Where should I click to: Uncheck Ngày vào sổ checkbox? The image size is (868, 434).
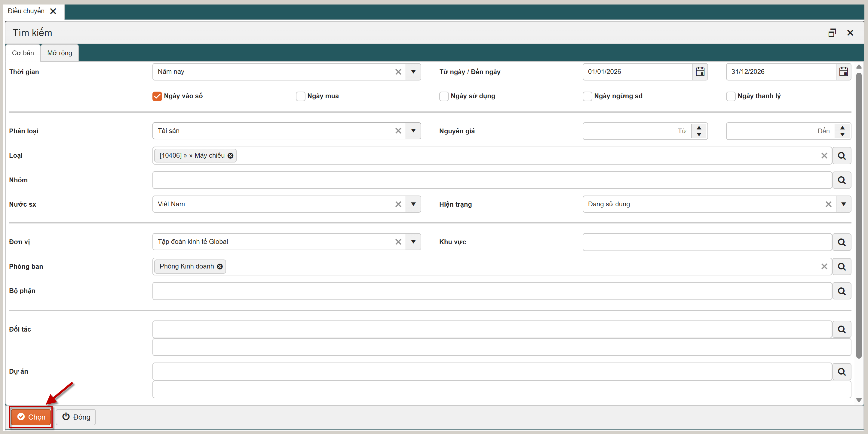(x=157, y=96)
